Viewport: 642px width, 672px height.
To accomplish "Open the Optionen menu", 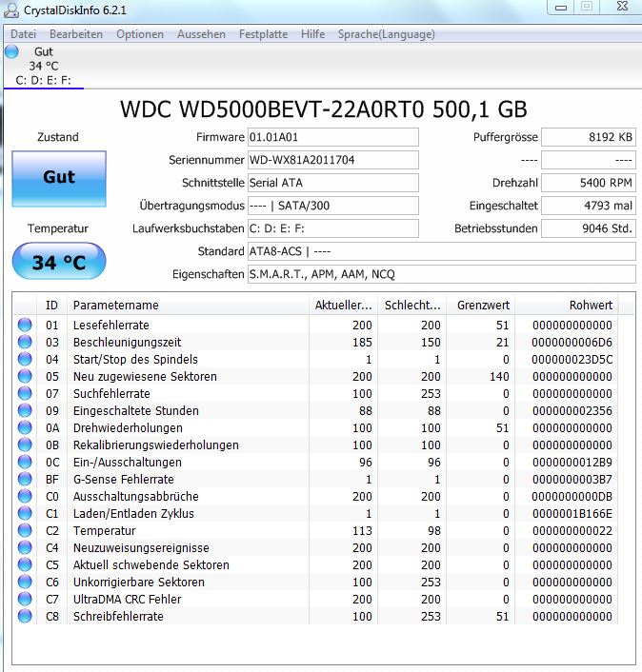I will coord(140,34).
